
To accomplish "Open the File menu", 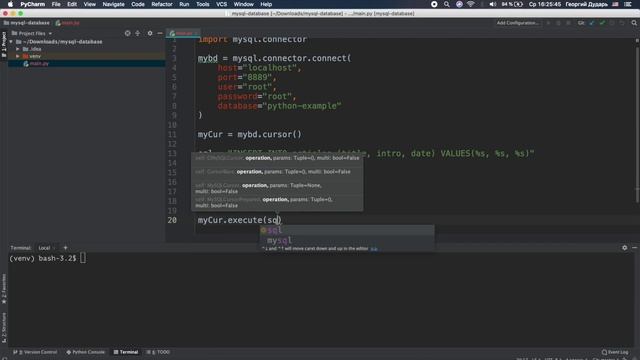I will (x=56, y=4).
